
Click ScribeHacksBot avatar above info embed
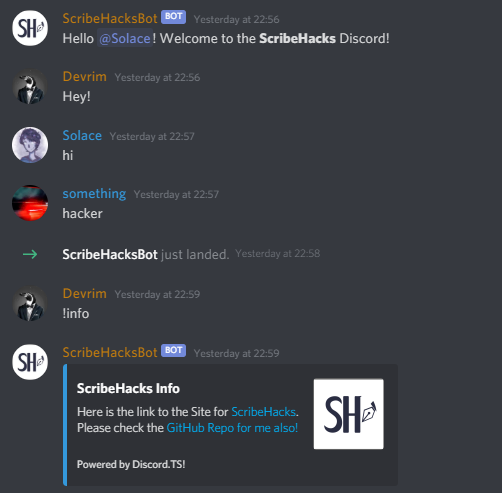(x=30, y=362)
